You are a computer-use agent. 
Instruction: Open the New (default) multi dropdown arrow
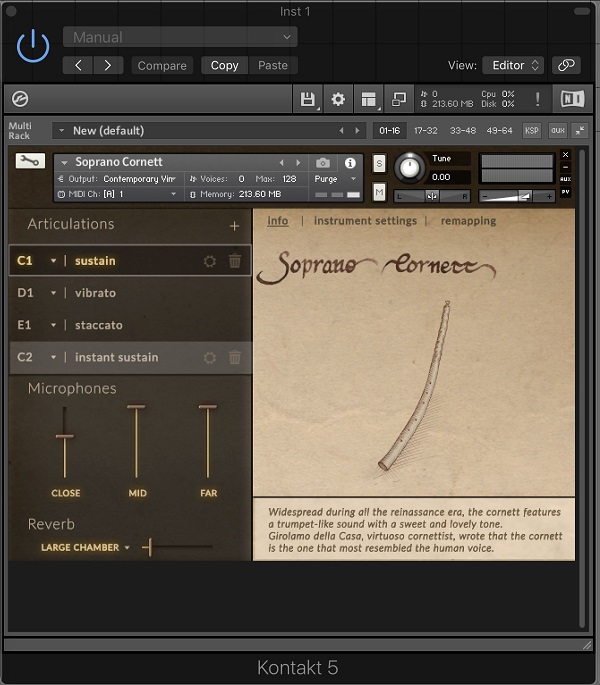[62, 131]
